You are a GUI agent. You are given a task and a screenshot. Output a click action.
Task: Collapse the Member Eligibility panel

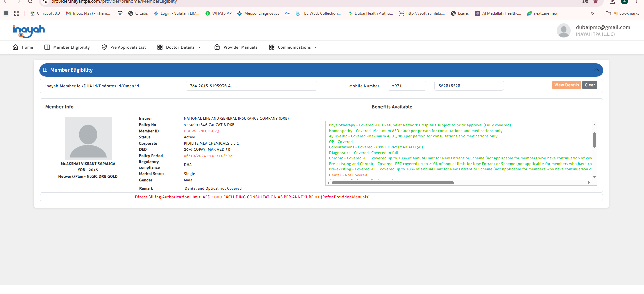596,70
